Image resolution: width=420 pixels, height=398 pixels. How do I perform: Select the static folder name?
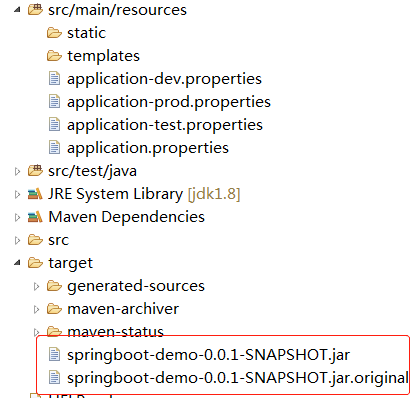87,33
